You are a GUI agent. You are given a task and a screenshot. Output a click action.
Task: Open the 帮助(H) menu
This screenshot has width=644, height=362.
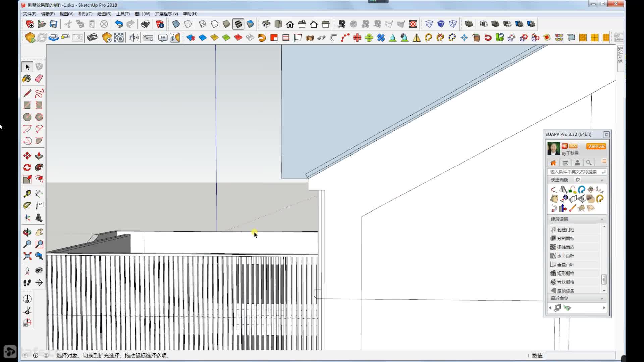click(190, 14)
